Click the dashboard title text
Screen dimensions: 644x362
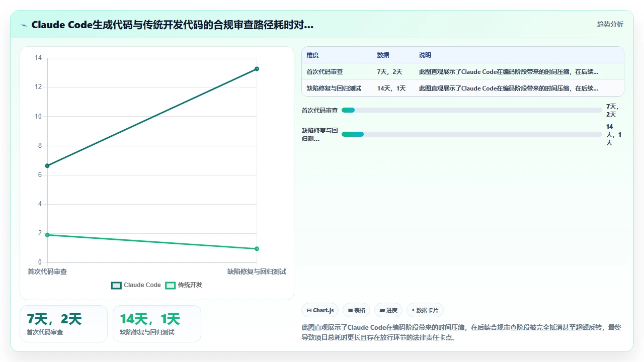pyautogui.click(x=172, y=25)
